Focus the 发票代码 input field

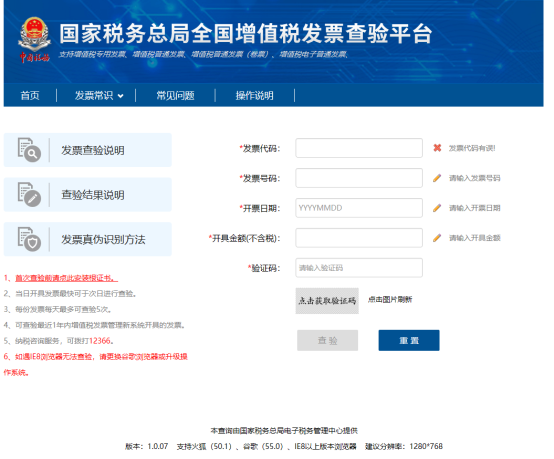click(359, 148)
